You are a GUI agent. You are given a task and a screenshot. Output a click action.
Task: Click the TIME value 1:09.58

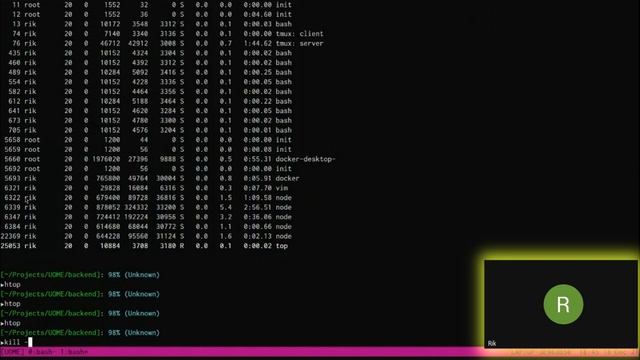(257, 198)
